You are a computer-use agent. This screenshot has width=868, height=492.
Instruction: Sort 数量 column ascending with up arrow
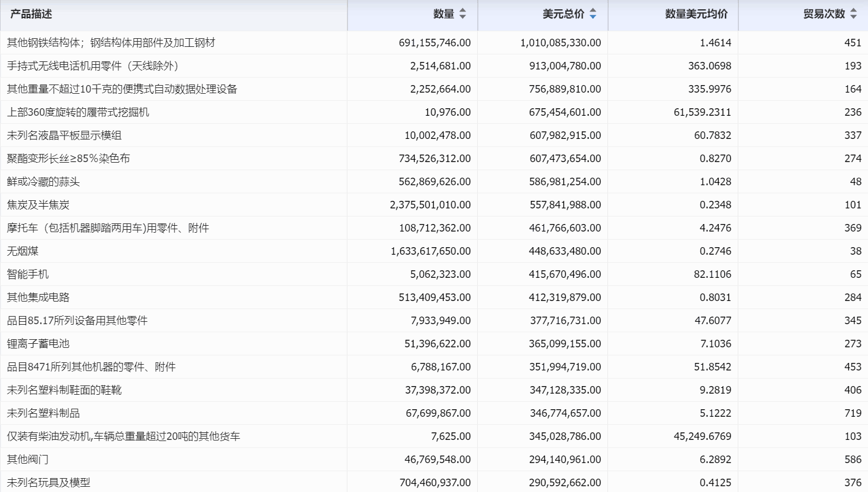462,11
